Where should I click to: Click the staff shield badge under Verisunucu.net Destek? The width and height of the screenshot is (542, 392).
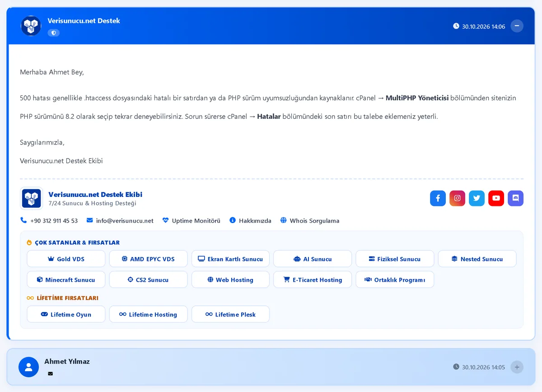tap(53, 33)
